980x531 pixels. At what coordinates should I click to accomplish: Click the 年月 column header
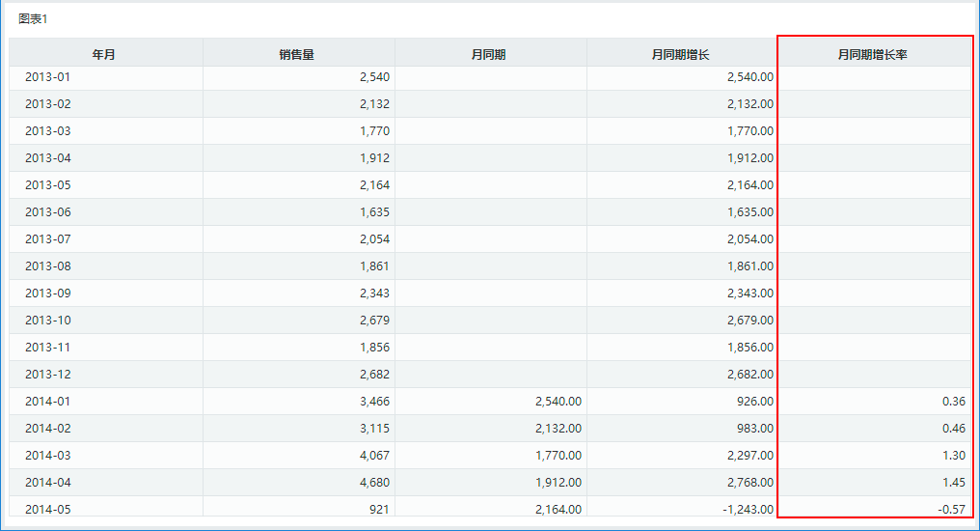tap(104, 54)
